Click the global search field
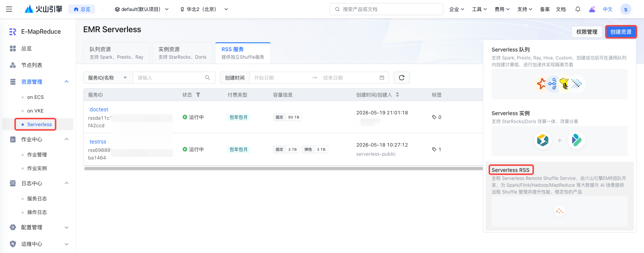Viewport: 644px width, 253px height. coord(386,9)
